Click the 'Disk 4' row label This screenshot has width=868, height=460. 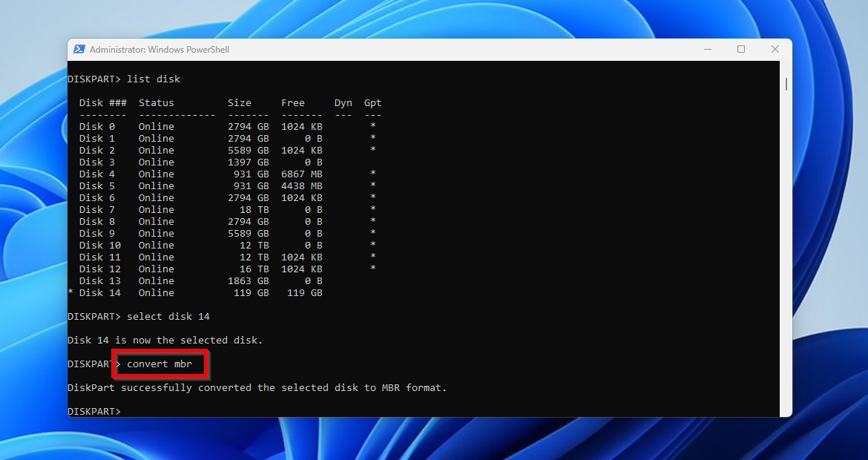pyautogui.click(x=97, y=174)
